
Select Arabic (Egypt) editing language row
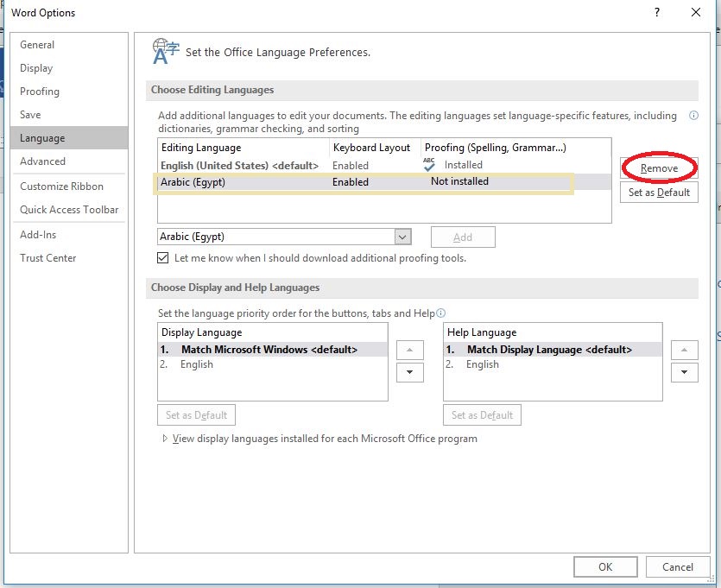[384, 182]
